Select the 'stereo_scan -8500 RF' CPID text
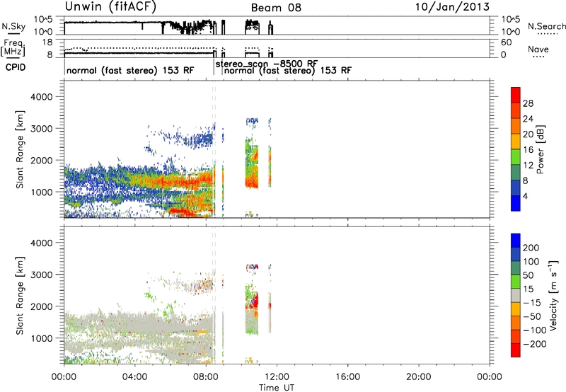Image resolution: width=566 pixels, height=392 pixels. (267, 64)
